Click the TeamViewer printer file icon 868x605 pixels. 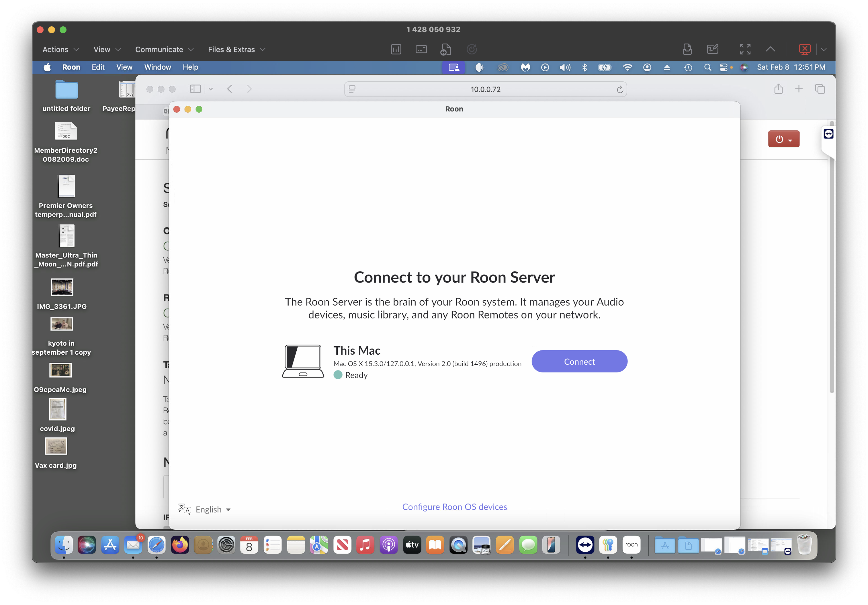(687, 49)
